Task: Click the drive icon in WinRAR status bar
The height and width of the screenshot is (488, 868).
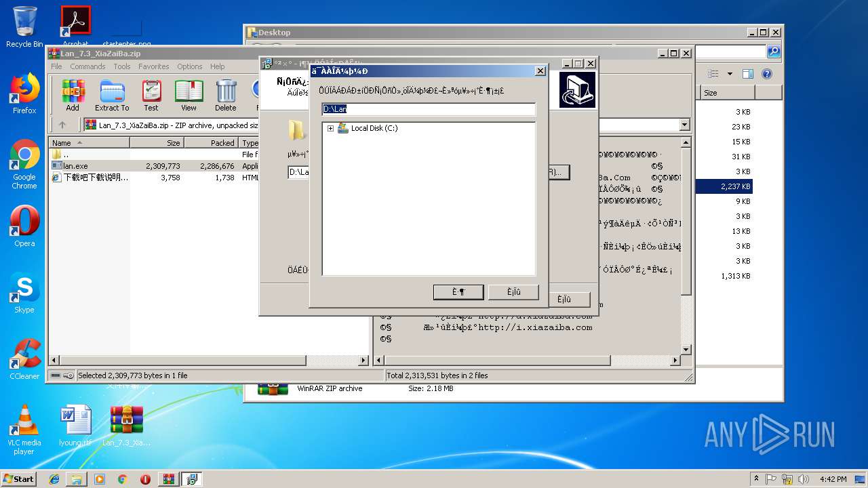Action: 56,375
